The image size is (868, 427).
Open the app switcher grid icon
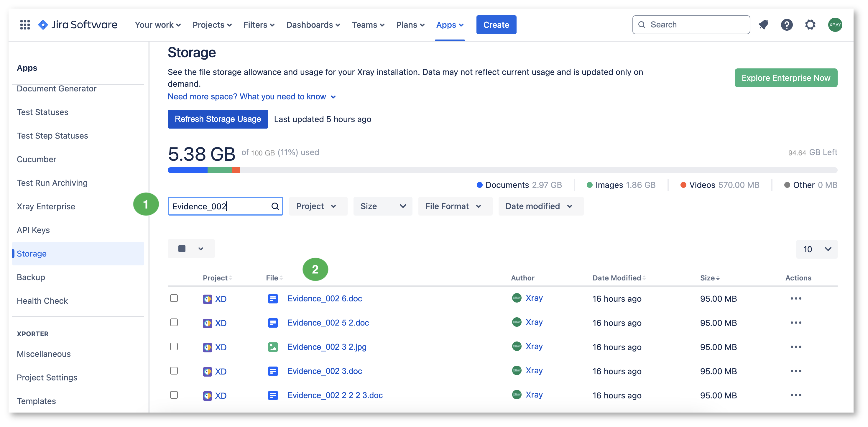pos(25,24)
